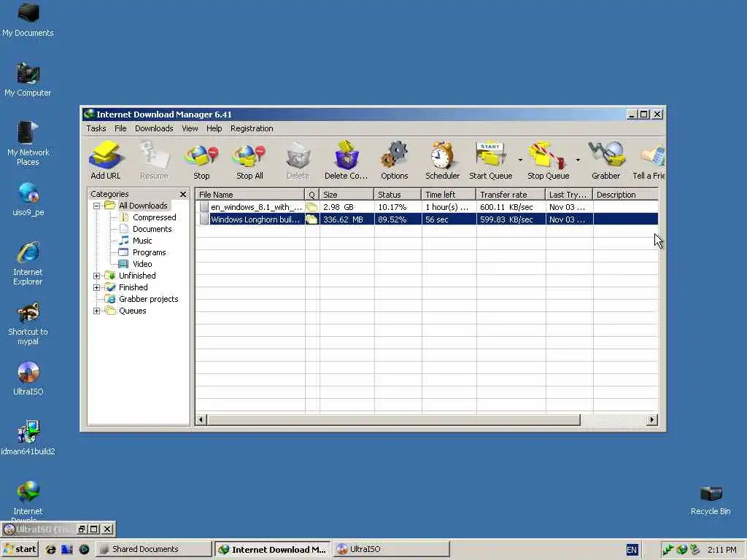Close the Categories panel
Image resolution: width=747 pixels, height=560 pixels.
pyautogui.click(x=183, y=194)
